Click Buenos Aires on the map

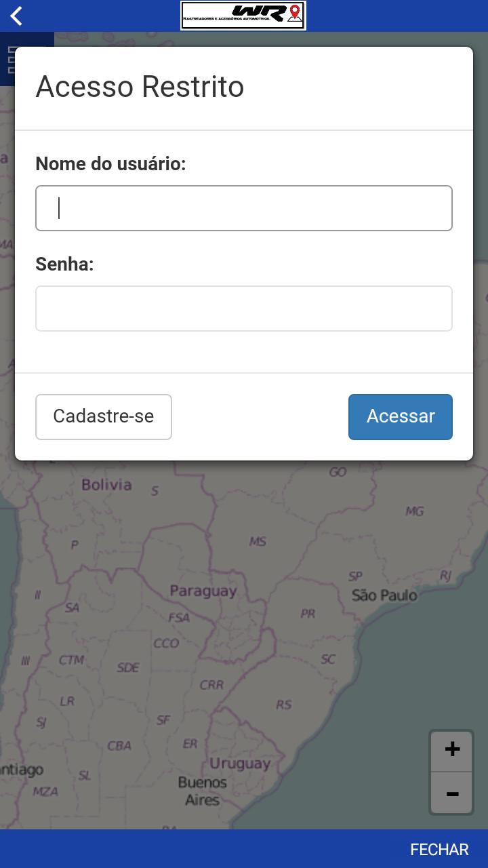[202, 791]
